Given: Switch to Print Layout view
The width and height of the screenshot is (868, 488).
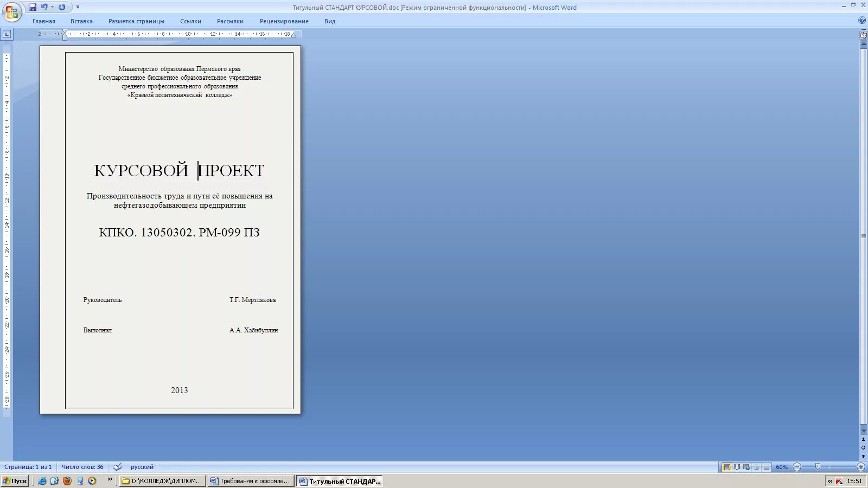Looking at the screenshot, I should [727, 467].
